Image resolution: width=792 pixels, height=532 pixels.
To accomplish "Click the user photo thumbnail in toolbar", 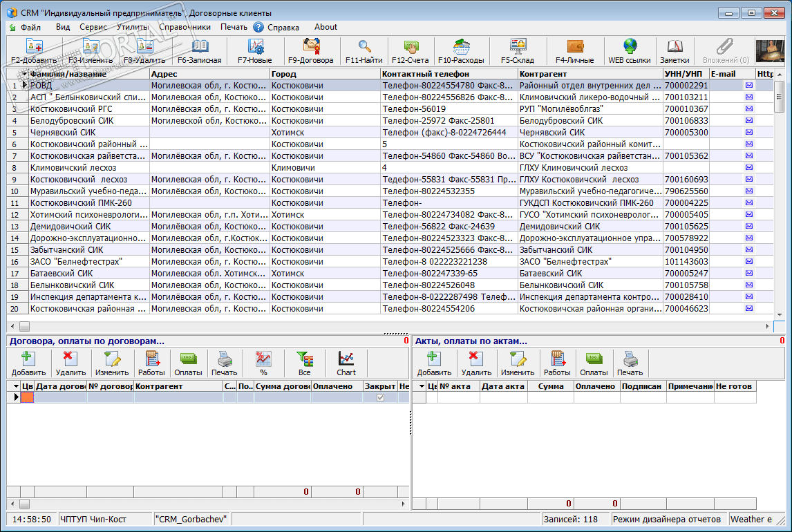I will pos(770,51).
